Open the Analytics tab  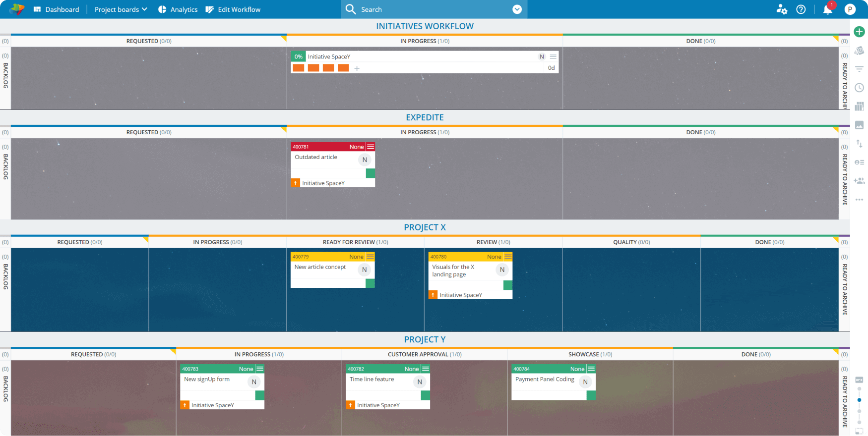pyautogui.click(x=178, y=9)
